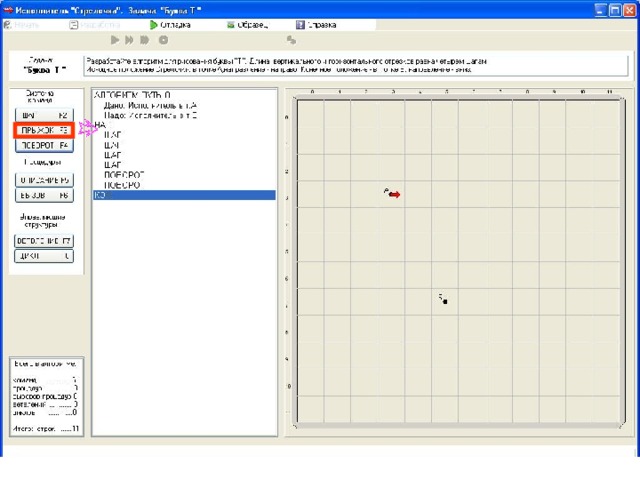Insert the ПРЫЖОК F3 command
This screenshot has height=480, width=640.
point(44,130)
